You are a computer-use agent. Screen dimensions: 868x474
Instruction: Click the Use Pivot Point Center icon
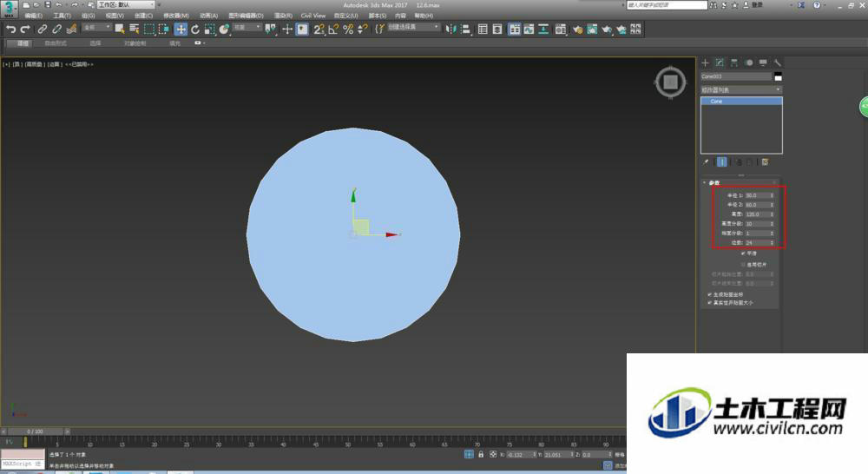point(270,30)
